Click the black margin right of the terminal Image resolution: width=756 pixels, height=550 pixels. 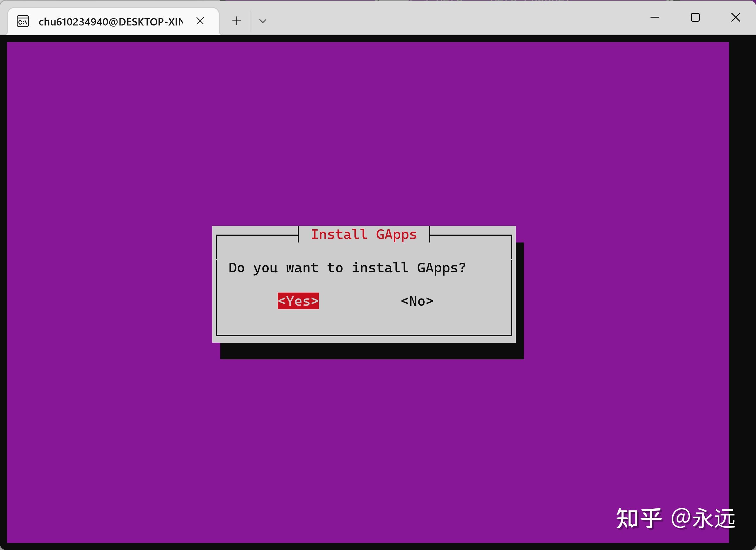(x=742, y=267)
